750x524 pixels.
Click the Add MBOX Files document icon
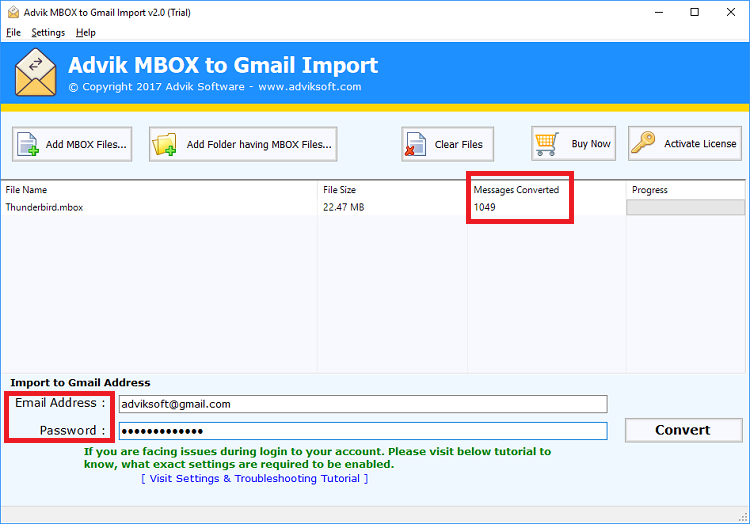(x=28, y=144)
